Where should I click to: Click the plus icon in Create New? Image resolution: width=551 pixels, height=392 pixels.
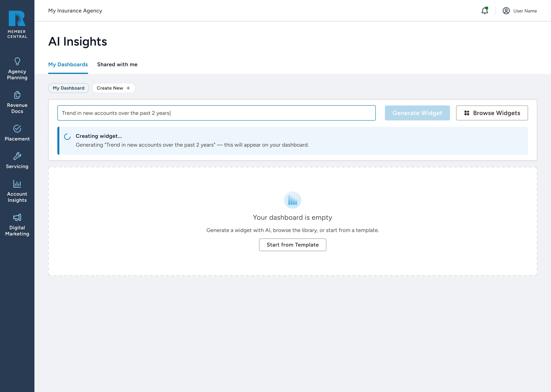tap(128, 88)
